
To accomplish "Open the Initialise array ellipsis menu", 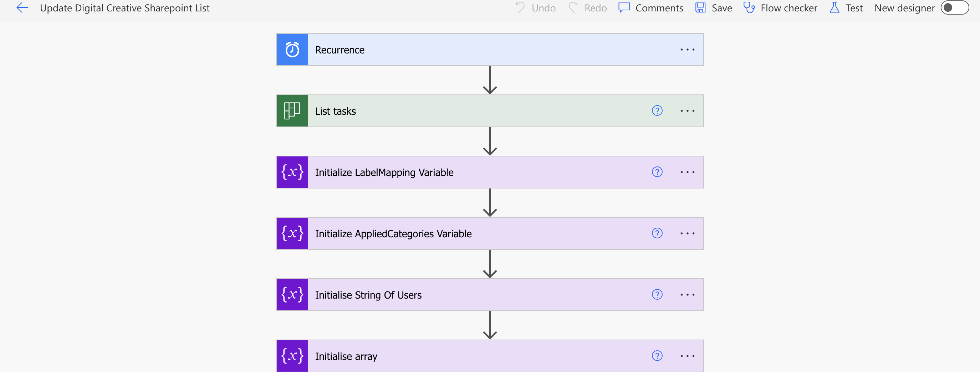I will 687,356.
